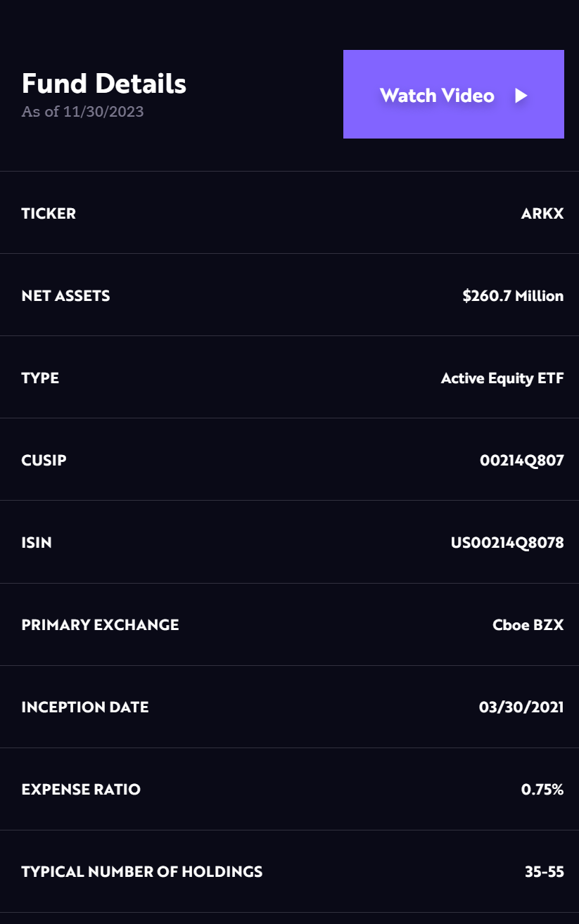The image size is (579, 924).
Task: Select the 0.75% expense ratio value
Action: [x=542, y=789]
